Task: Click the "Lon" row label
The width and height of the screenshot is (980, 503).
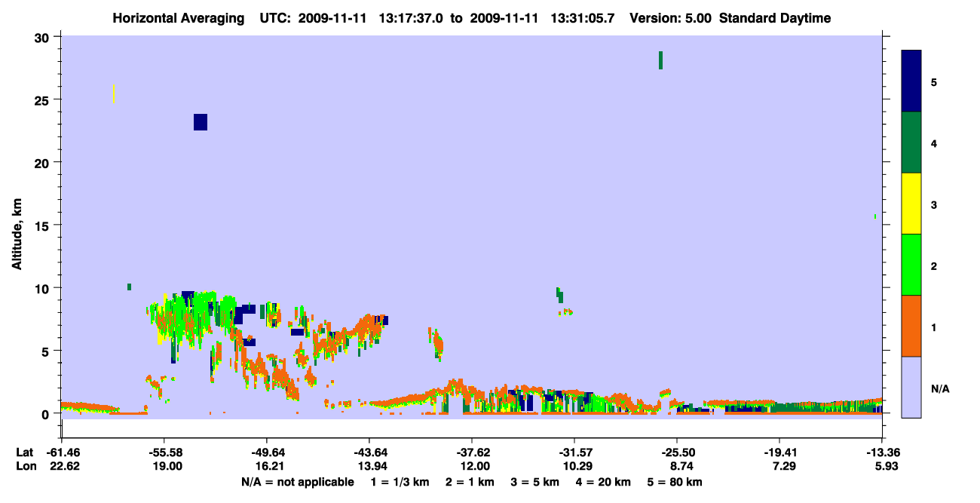Action: (x=26, y=467)
